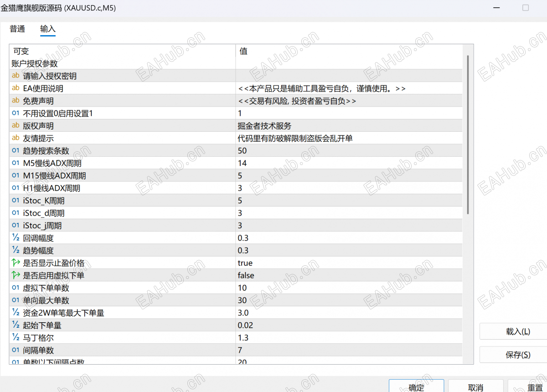Click the 01 icon beside 不用设置0启用设置1
The height and width of the screenshot is (392, 547).
tap(15, 113)
